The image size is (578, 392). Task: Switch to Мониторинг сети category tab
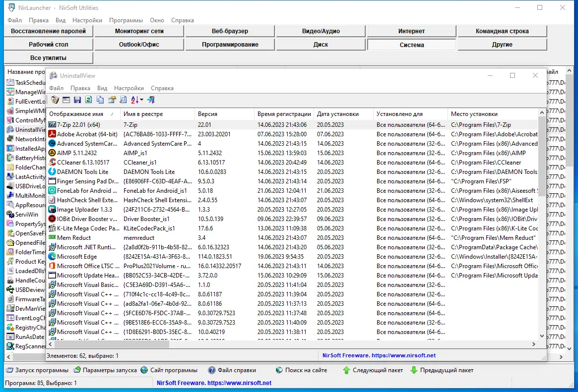coord(139,31)
